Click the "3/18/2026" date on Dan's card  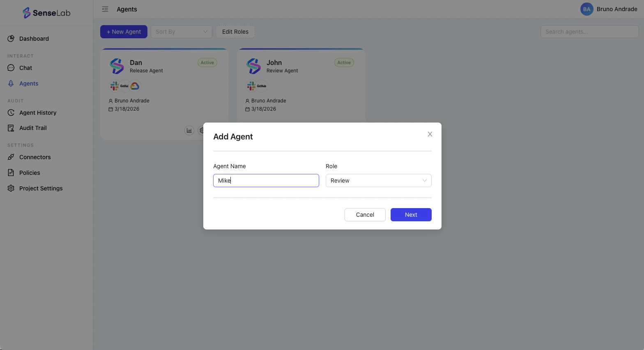coord(127,109)
